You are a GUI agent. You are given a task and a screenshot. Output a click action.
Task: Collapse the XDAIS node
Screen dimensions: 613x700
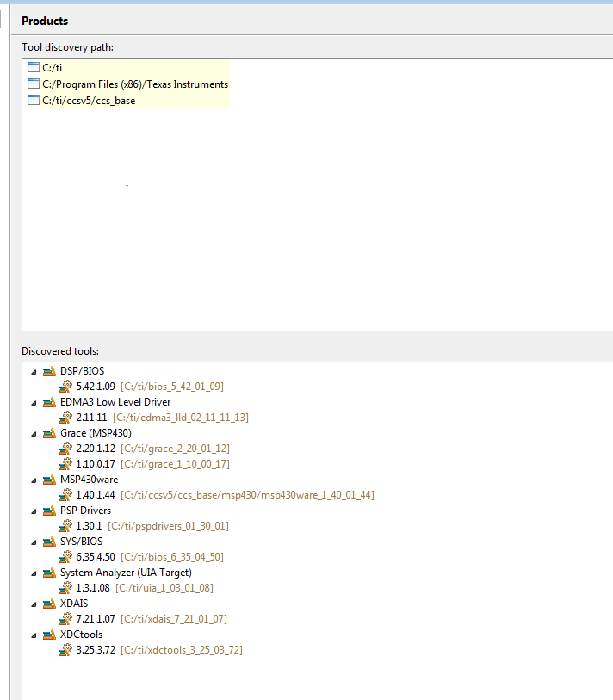[34, 604]
